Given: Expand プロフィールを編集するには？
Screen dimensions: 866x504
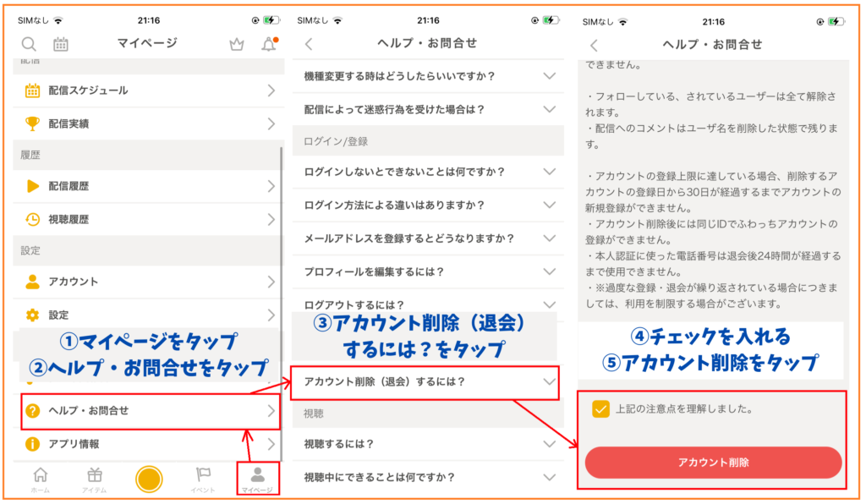Looking at the screenshot, I should (x=428, y=271).
